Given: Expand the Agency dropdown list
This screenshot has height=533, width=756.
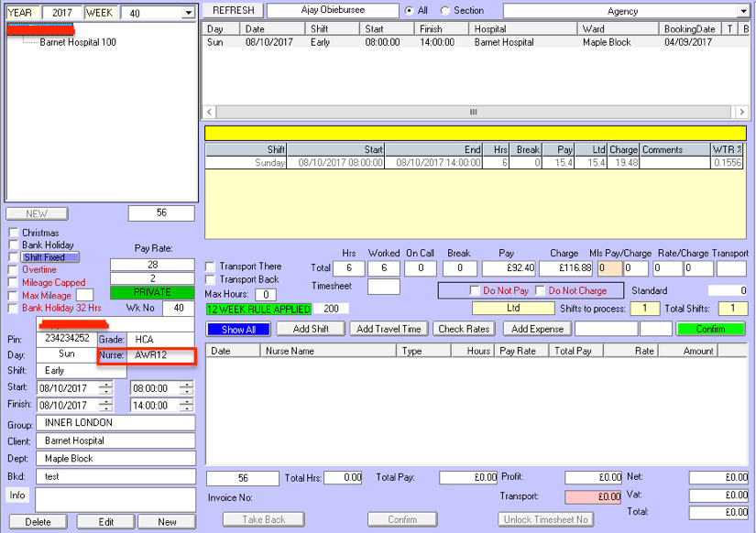Looking at the screenshot, I should 742,12.
